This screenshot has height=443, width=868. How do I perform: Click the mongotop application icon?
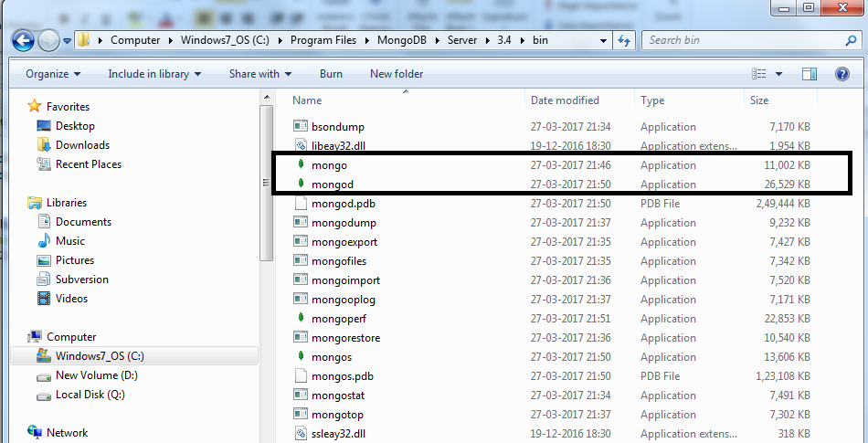point(300,415)
